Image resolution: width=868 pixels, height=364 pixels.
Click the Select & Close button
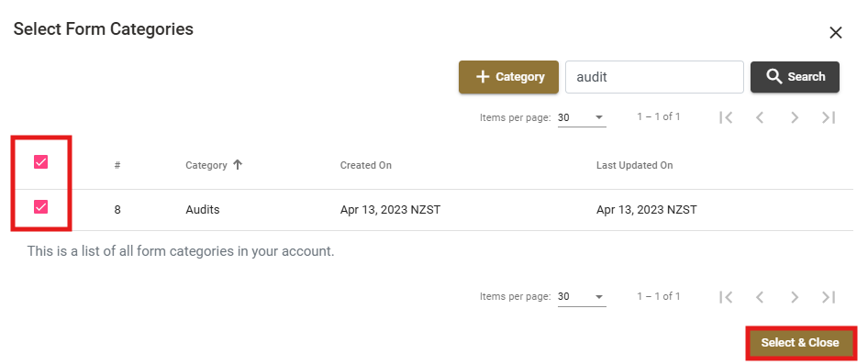[x=800, y=342]
